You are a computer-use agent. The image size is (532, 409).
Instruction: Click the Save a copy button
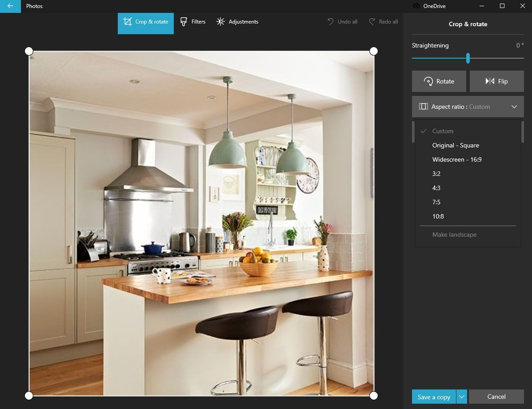(433, 397)
